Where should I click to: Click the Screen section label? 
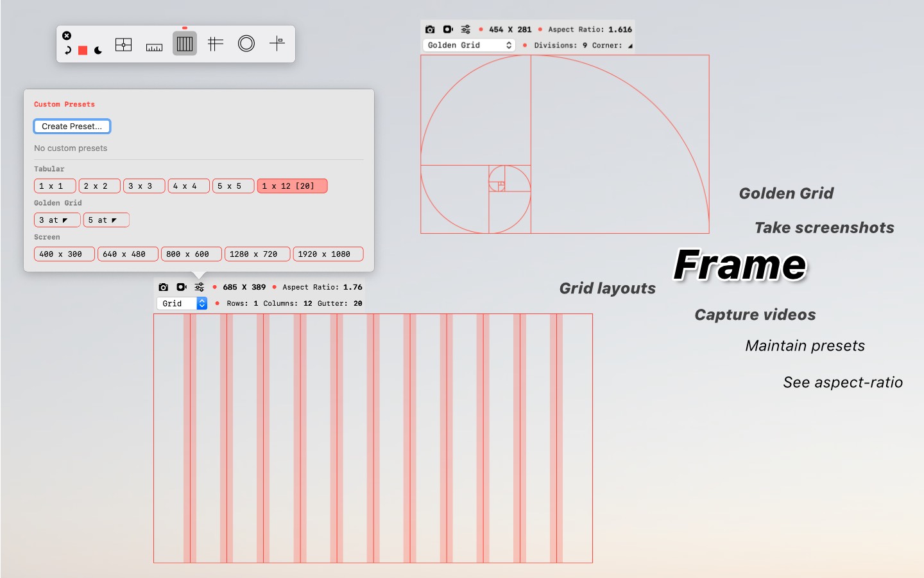[x=47, y=238]
